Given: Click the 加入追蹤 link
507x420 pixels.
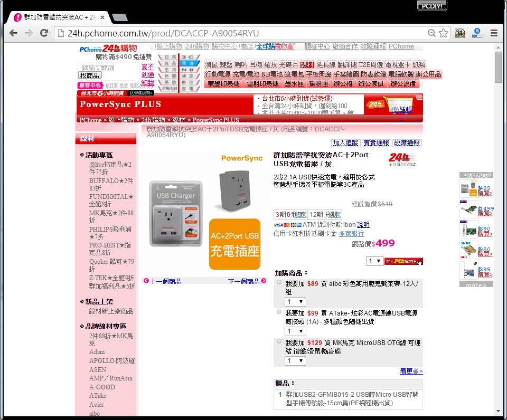Looking at the screenshot, I should tap(345, 143).
